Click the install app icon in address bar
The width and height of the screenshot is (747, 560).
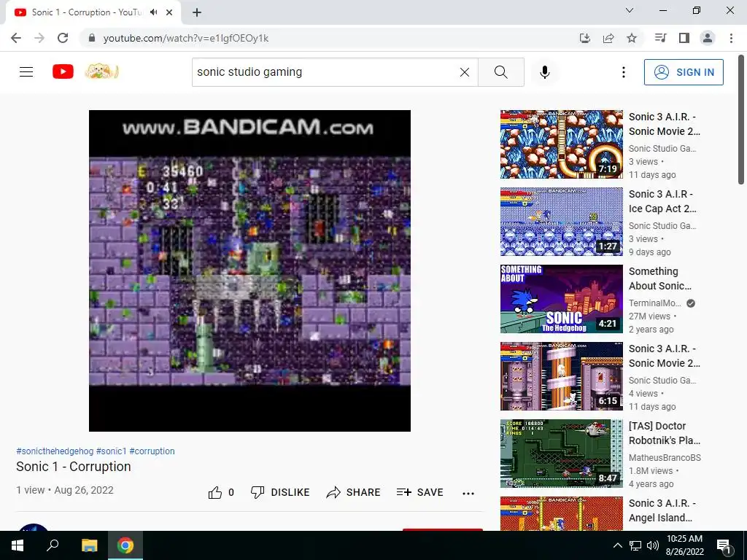584,38
